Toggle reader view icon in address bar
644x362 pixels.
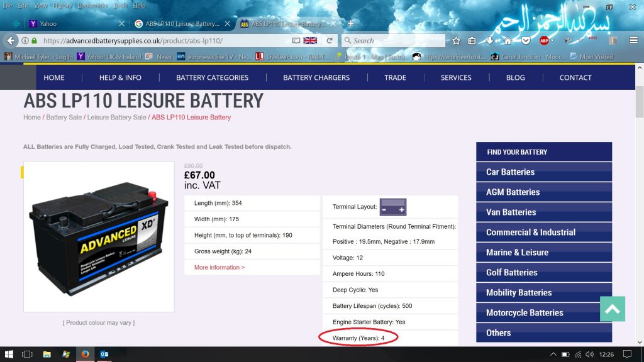(x=296, y=41)
